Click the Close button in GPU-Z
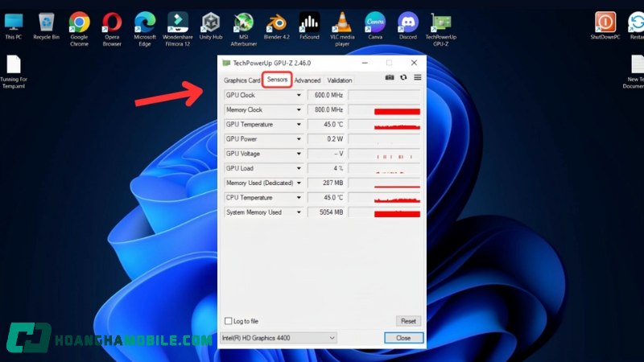This screenshot has height=362, width=644. tap(403, 338)
